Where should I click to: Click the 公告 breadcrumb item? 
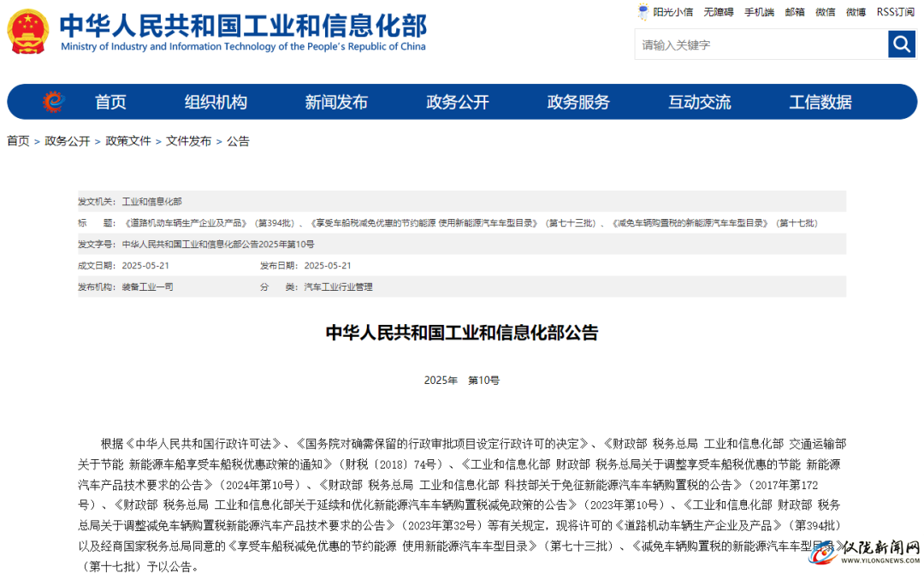238,141
